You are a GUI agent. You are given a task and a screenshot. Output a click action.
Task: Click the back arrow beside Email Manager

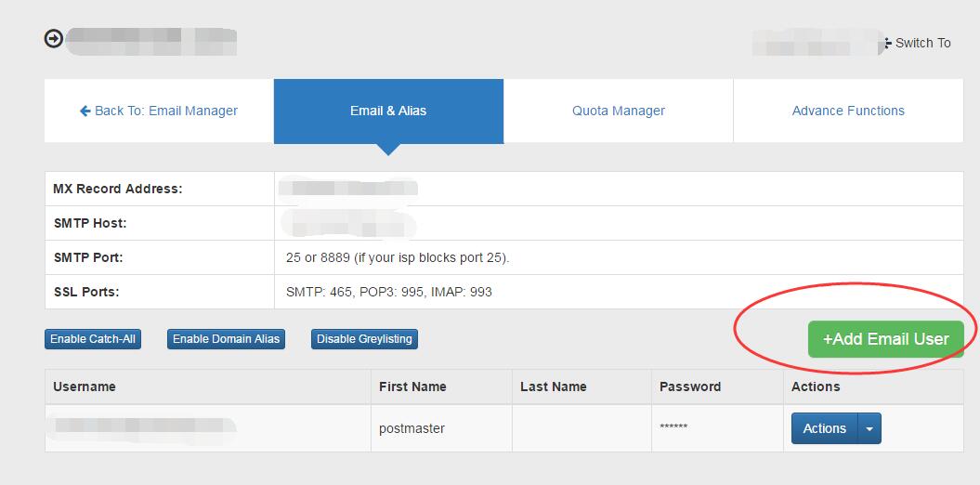click(85, 111)
